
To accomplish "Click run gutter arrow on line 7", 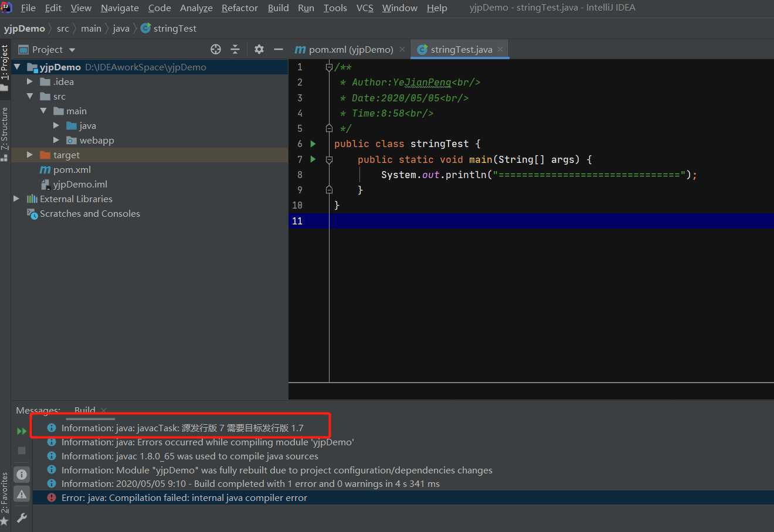I will pyautogui.click(x=313, y=159).
